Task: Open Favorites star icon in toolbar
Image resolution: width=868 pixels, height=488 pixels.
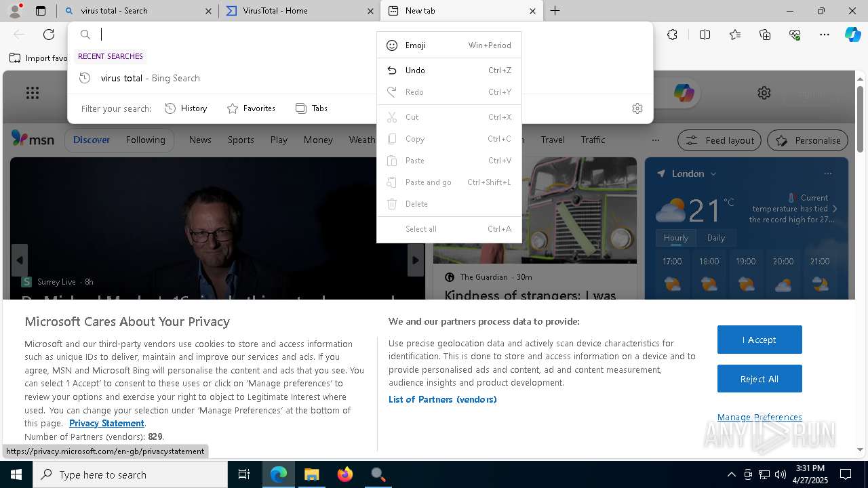Action: tap(735, 35)
